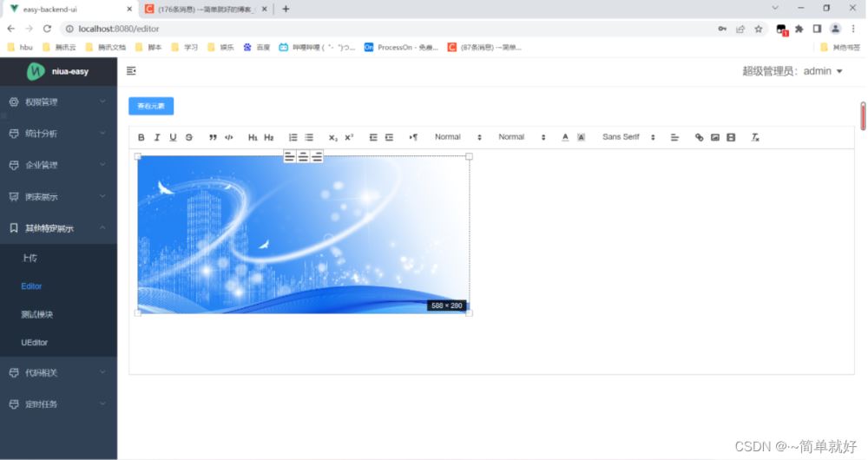
Task: Create an ordered numbered list
Action: (x=293, y=137)
